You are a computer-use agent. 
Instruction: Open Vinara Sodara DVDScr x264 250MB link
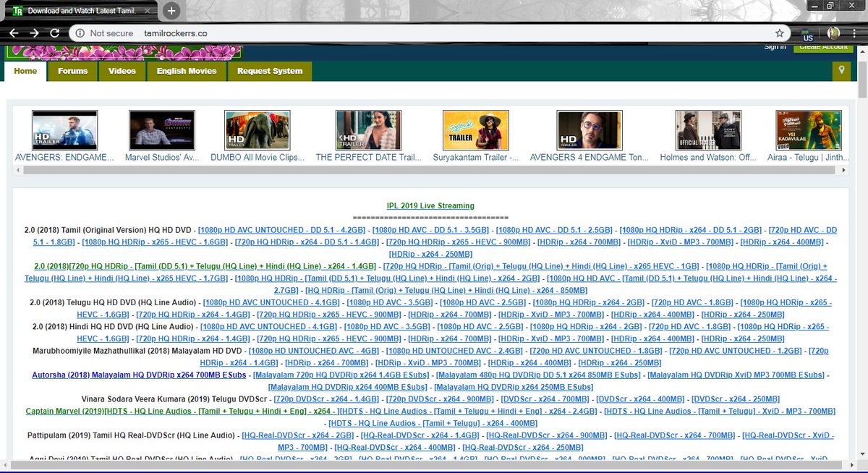[736, 399]
